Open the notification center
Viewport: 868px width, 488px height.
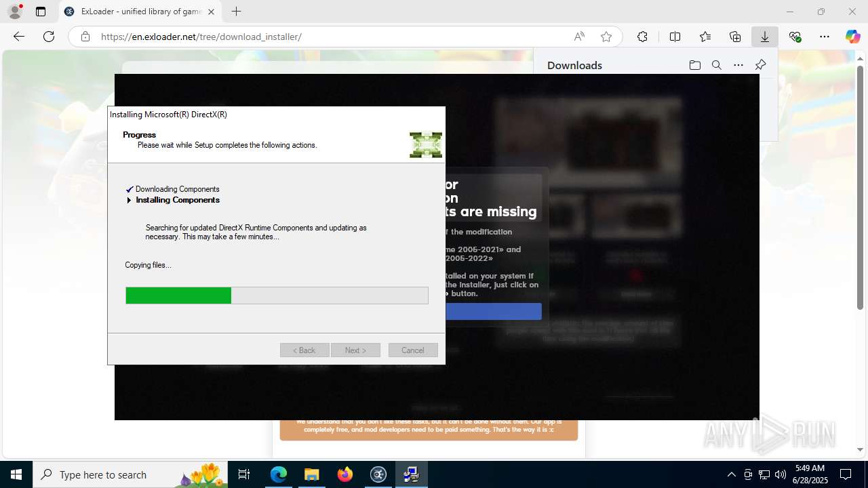pyautogui.click(x=846, y=474)
